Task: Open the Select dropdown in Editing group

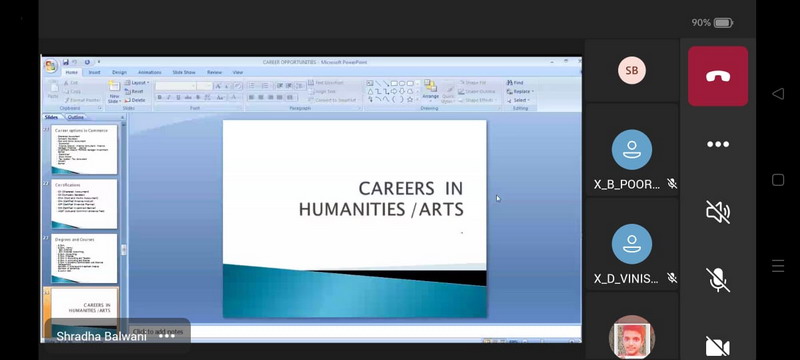Action: (518, 100)
